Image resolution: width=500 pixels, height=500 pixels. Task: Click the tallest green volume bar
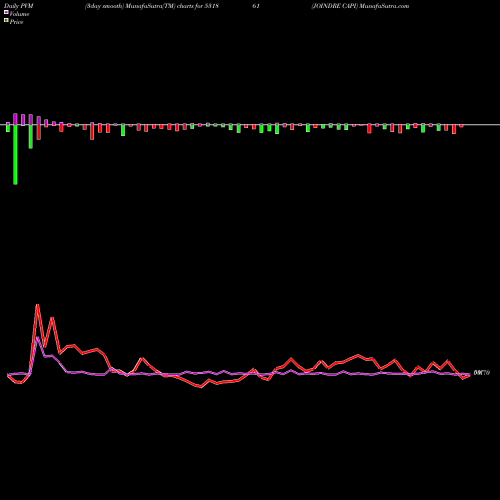click(15, 154)
